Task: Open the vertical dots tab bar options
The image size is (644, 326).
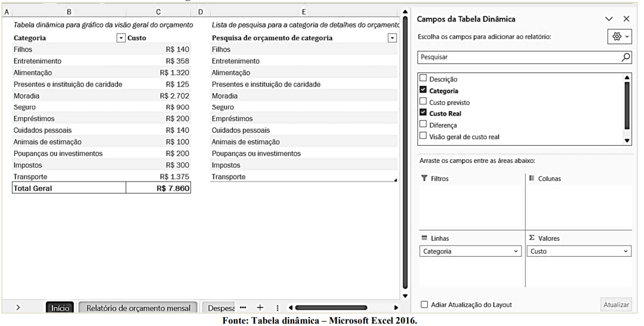Action: coord(278,308)
